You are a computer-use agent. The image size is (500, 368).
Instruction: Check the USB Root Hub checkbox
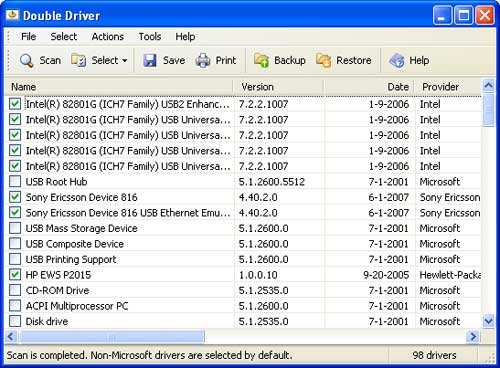coord(15,182)
